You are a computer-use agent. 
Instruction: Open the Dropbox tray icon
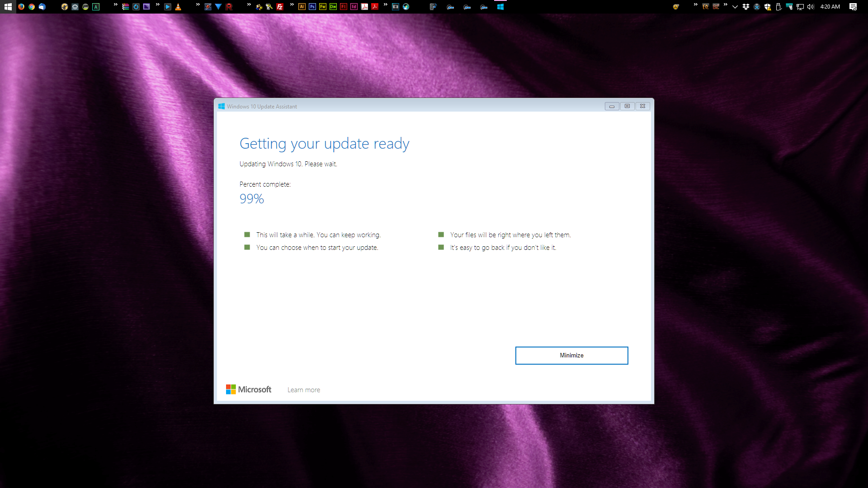click(x=746, y=7)
